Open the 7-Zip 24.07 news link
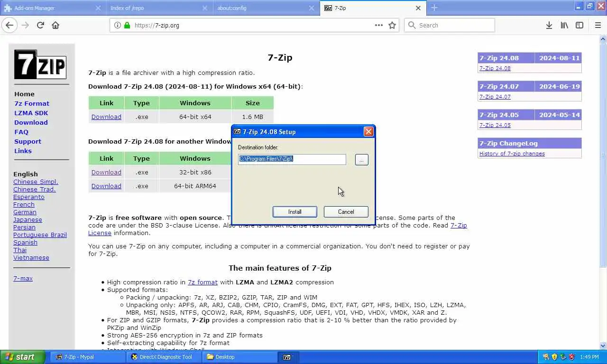 pyautogui.click(x=495, y=97)
